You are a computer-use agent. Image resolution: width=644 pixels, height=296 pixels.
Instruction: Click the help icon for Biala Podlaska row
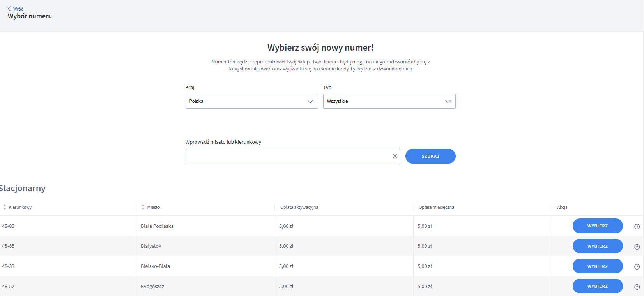coord(637,227)
